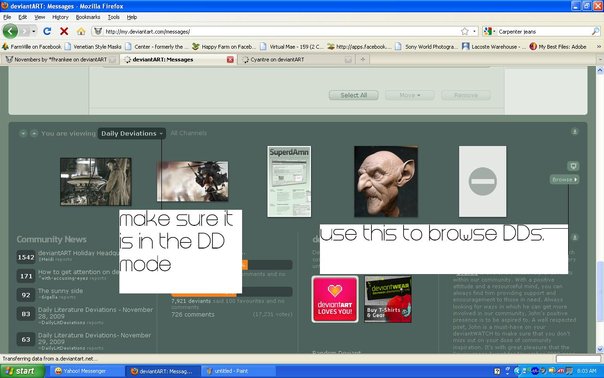Click the next channel arrow icon
Image resolution: width=604 pixels, height=378 pixels.
coord(34,133)
